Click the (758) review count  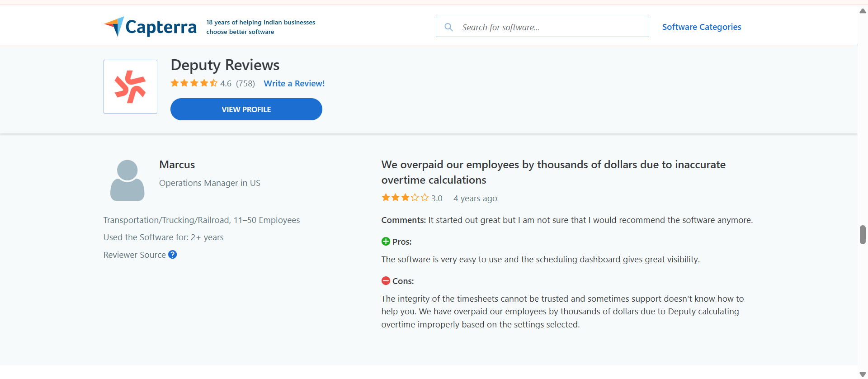(x=245, y=84)
